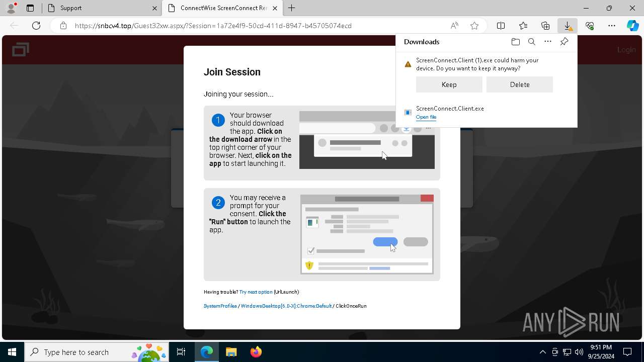644x362 pixels.
Task: Open File Explorer from taskbar
Action: click(x=231, y=352)
